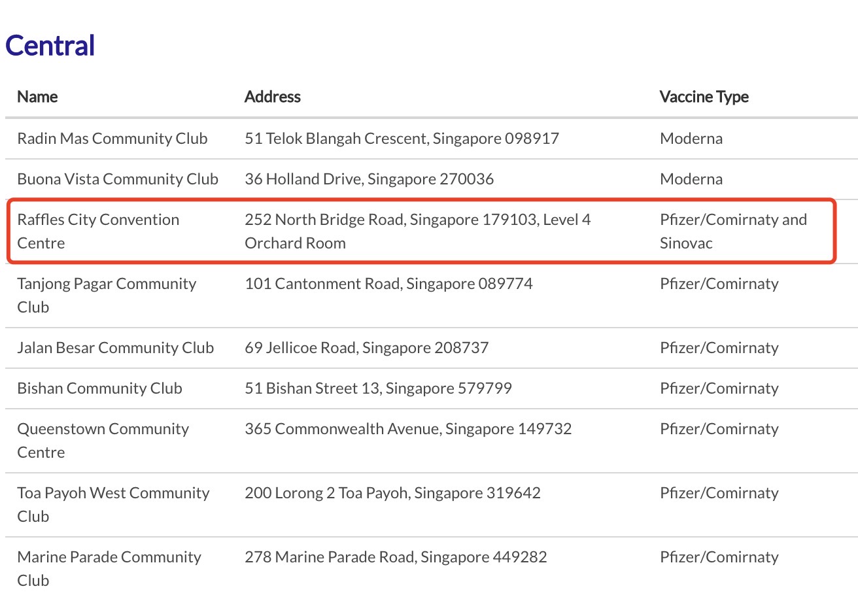858x616 pixels.
Task: Select Bishan Community Club name
Action: (100, 388)
